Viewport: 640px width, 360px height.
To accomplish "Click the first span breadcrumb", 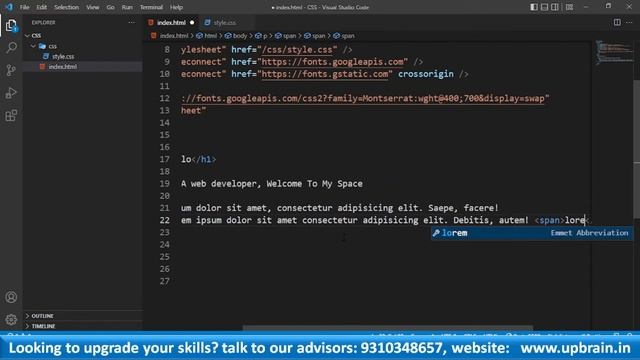I will point(289,36).
